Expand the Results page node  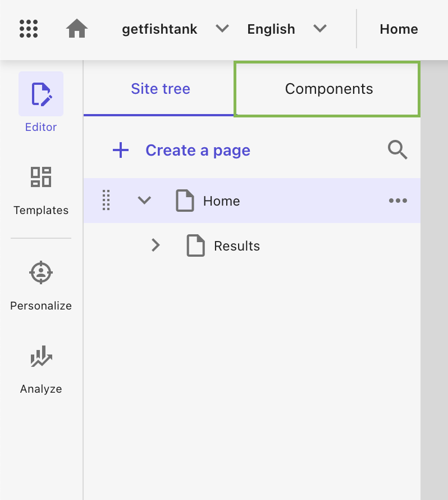156,246
